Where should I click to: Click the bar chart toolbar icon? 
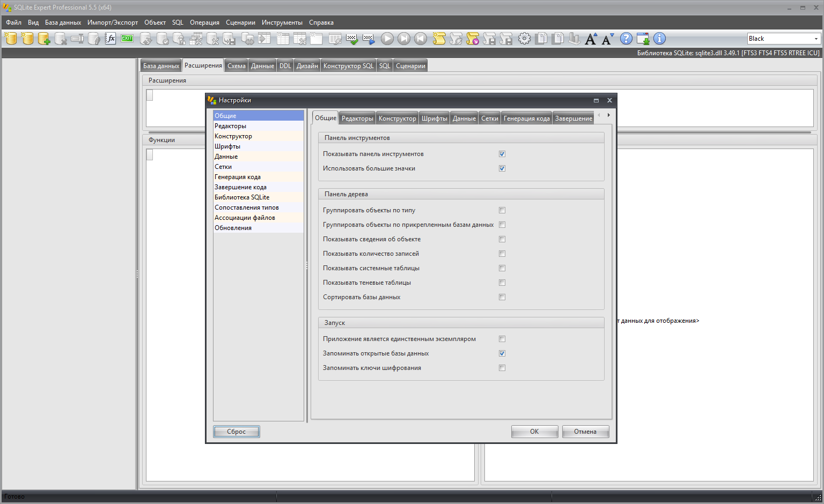click(575, 39)
